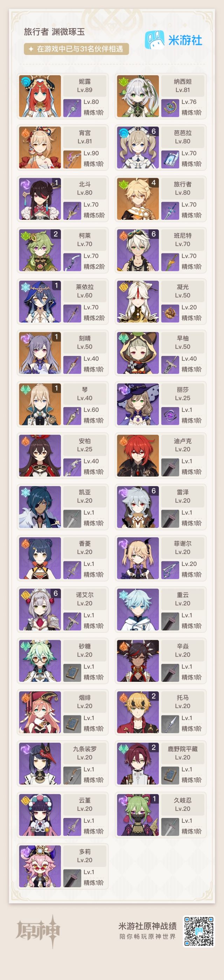Click 纳西妲's weapon icon
This screenshot has width=224, height=980.
(170, 108)
